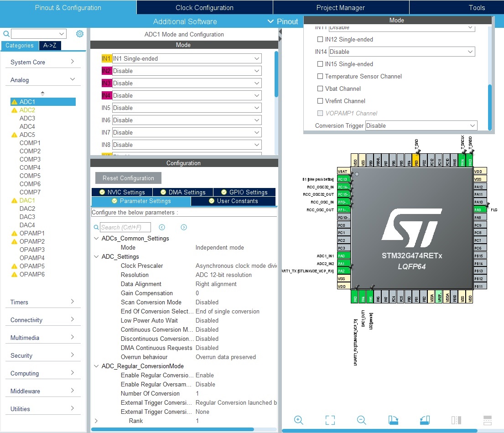This screenshot has height=433, width=504.
Task: Click the warning icon beside OPAMP6
Action: [14, 274]
